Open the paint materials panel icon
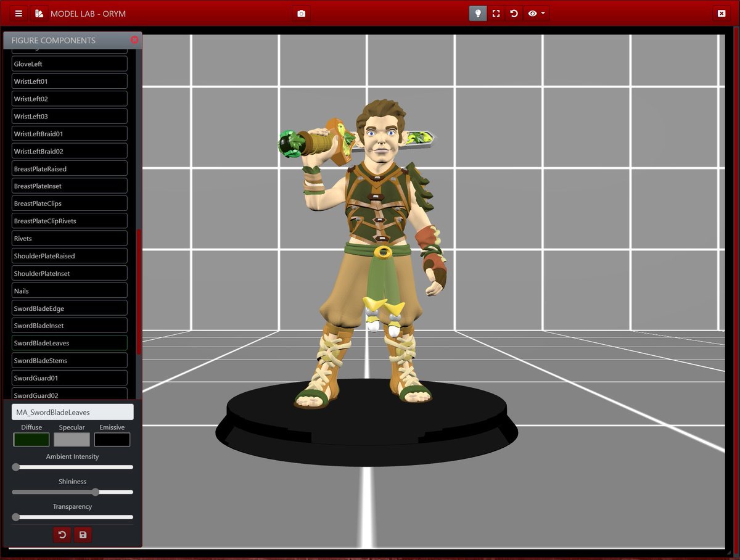740x560 pixels. [x=39, y=14]
